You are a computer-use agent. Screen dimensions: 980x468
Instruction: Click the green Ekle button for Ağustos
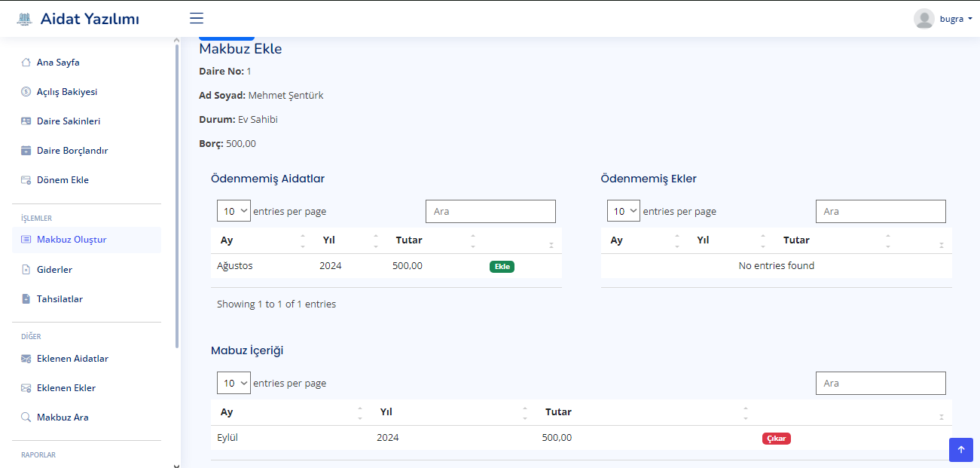click(x=502, y=267)
